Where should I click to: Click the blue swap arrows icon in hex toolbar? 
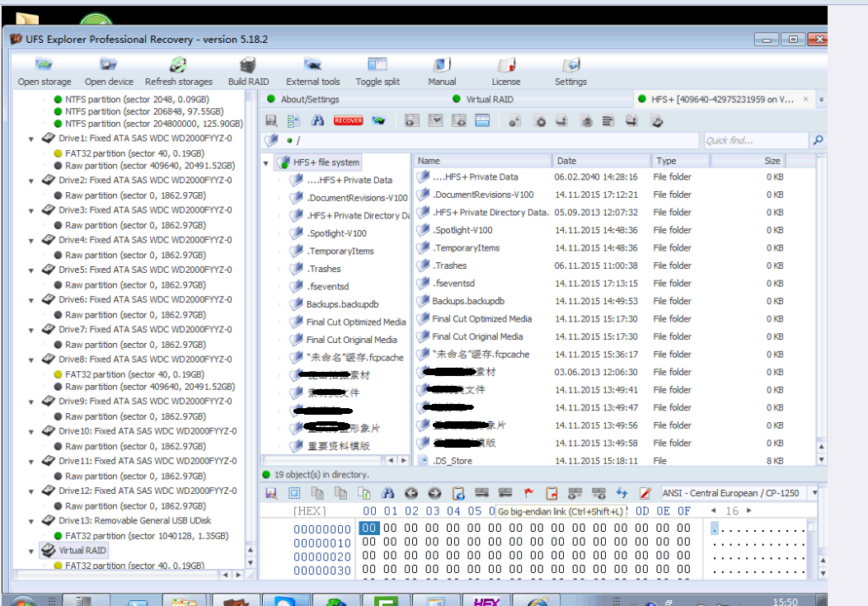coord(622,493)
